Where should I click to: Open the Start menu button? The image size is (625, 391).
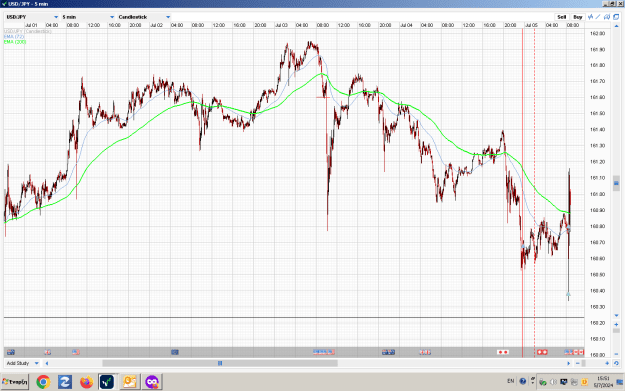click(x=15, y=382)
